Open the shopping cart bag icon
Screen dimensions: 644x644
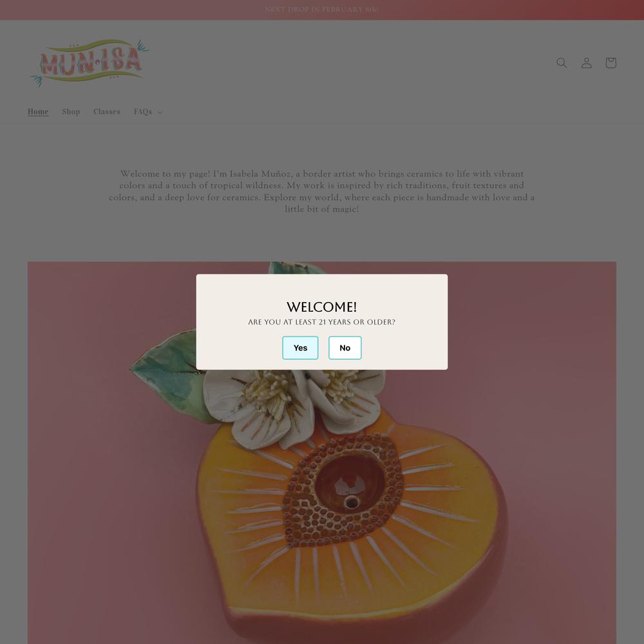(x=611, y=62)
